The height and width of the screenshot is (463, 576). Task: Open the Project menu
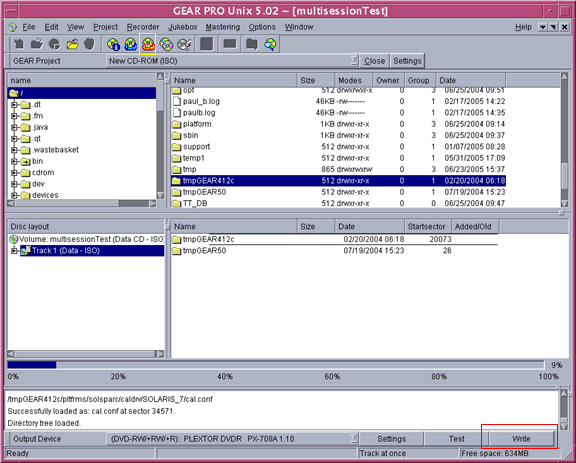point(105,27)
